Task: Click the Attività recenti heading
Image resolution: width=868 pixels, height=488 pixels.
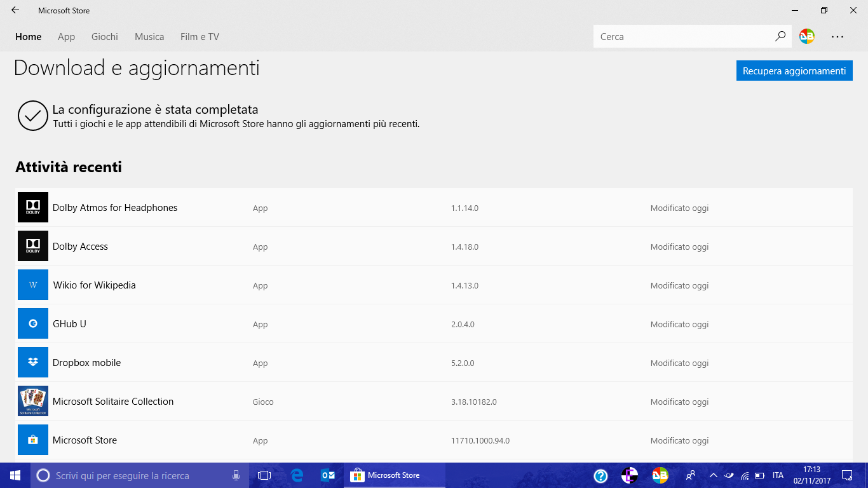Action: tap(69, 167)
